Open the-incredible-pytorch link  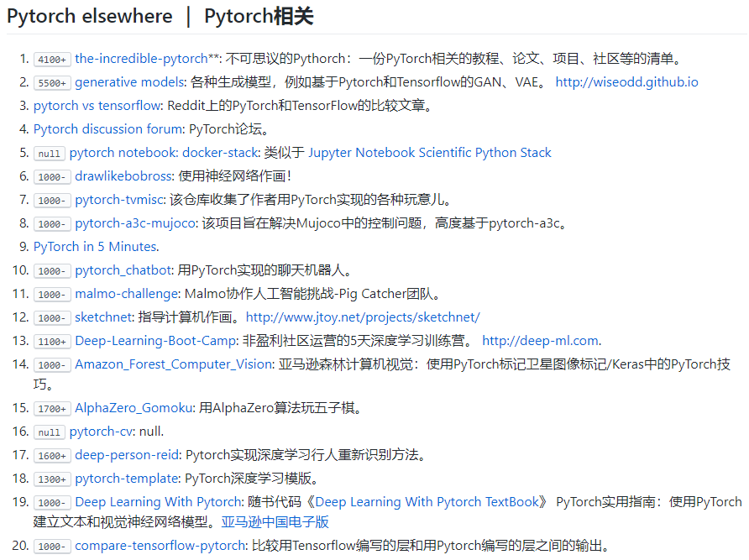point(141,59)
